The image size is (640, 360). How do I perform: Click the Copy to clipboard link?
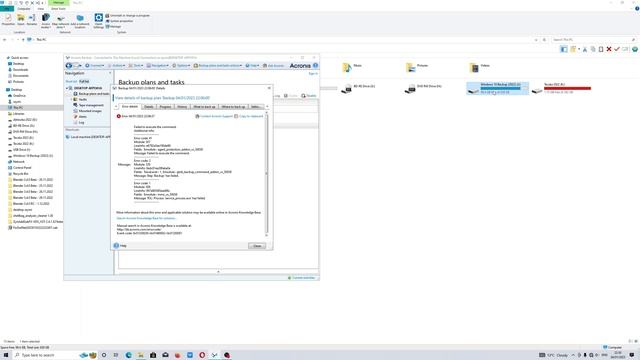pos(249,116)
